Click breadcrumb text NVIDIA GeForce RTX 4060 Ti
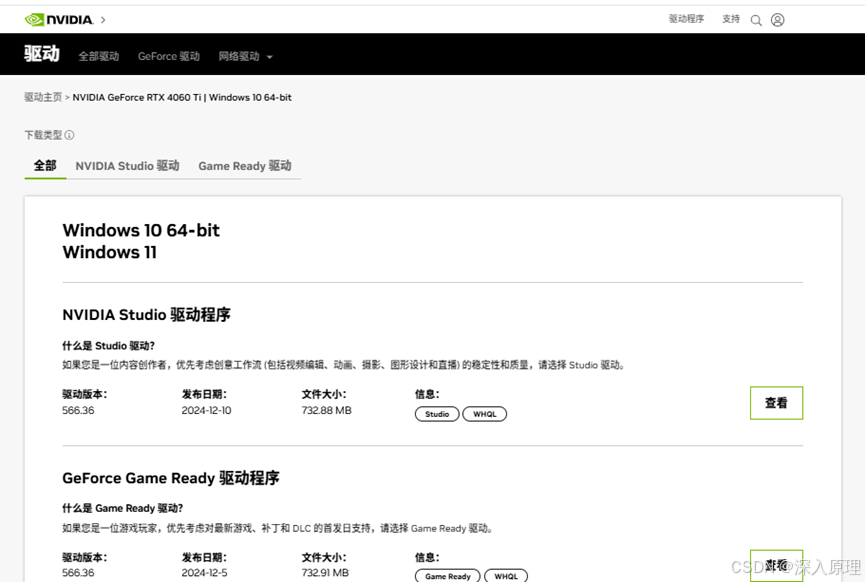 tap(137, 97)
